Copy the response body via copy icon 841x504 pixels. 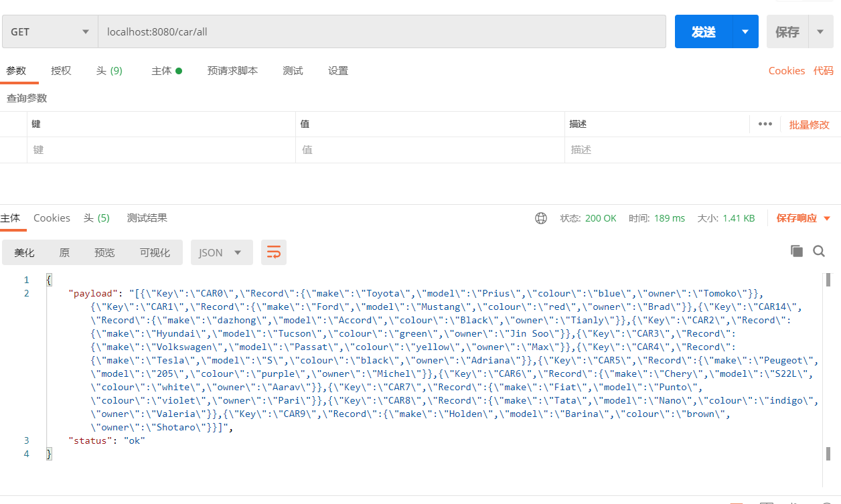pos(796,250)
